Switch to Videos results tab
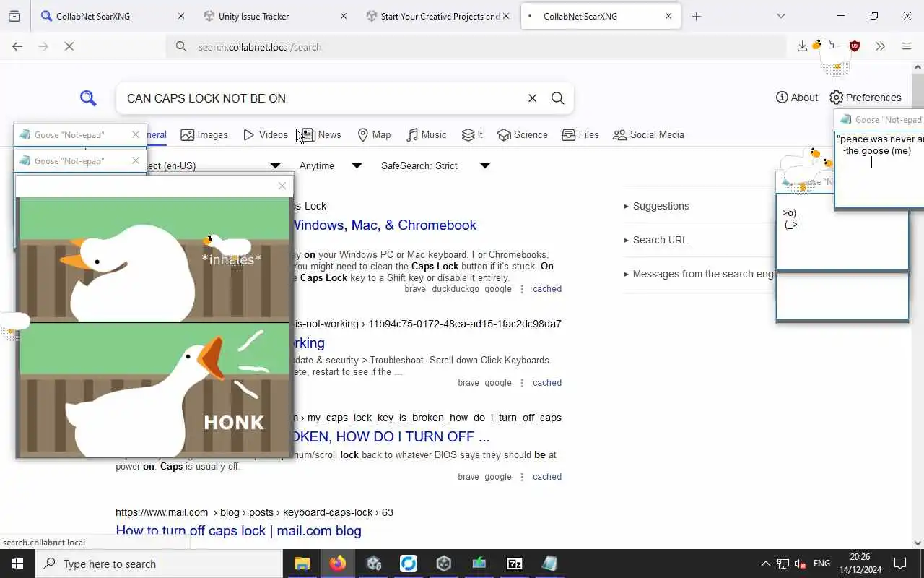 click(x=265, y=135)
